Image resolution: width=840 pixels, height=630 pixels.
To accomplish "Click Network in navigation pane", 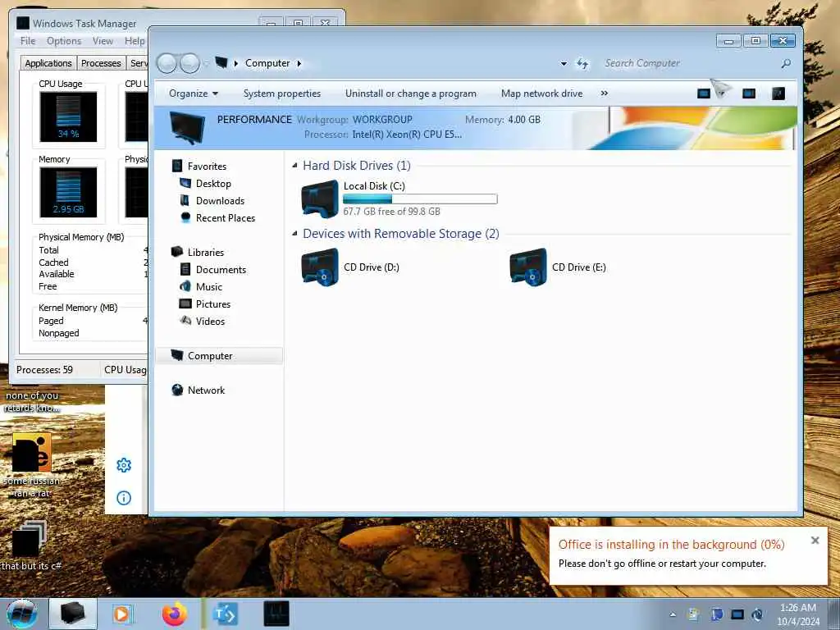I will point(206,390).
